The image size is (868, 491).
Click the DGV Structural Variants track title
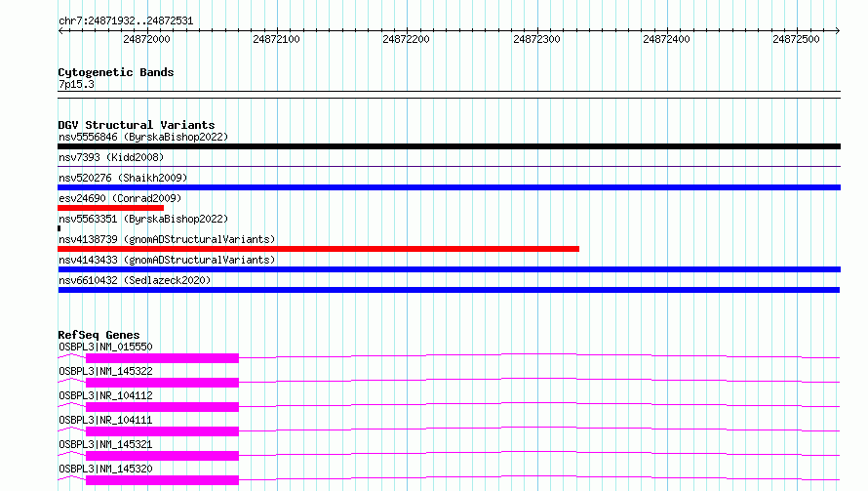137,125
